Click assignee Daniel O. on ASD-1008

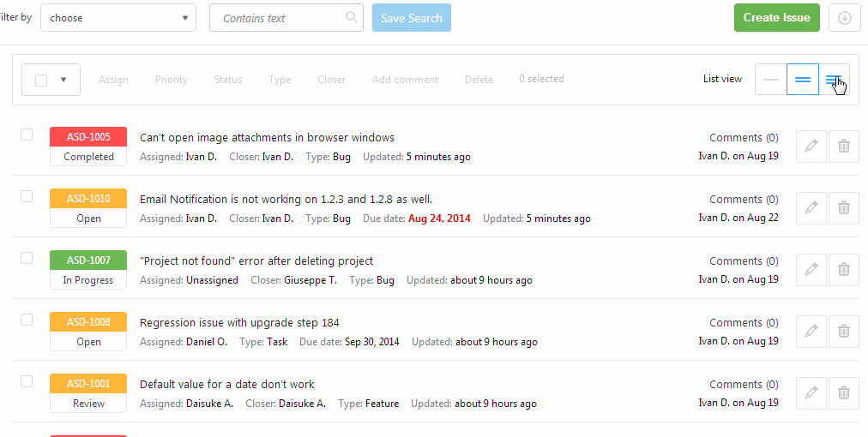point(207,342)
